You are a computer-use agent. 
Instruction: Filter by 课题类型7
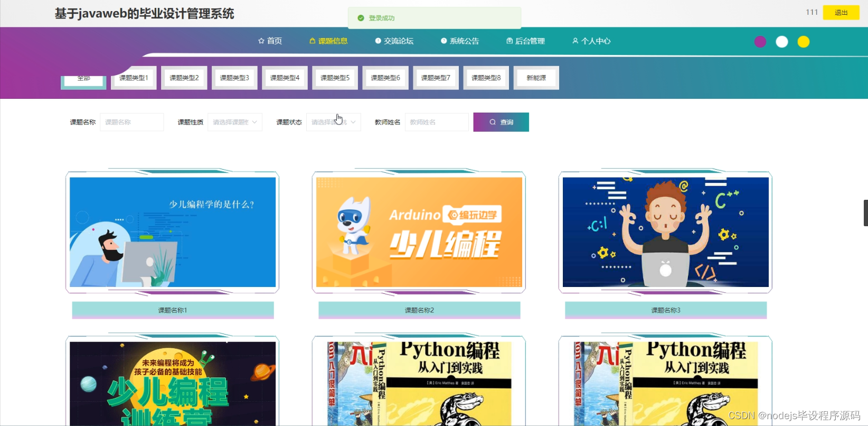tap(436, 78)
